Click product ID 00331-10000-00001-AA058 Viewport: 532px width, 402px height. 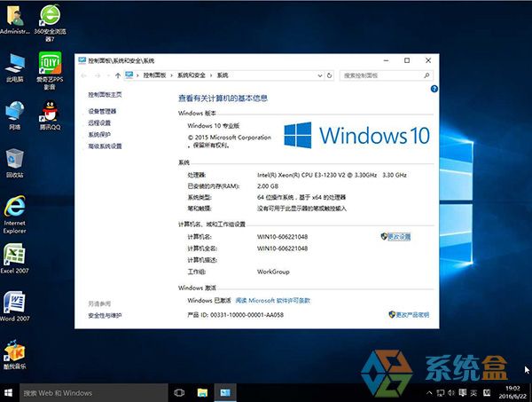[246, 315]
